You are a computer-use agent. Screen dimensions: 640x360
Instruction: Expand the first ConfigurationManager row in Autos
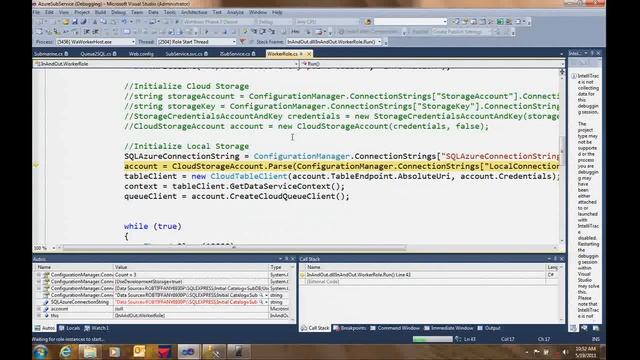click(39, 275)
